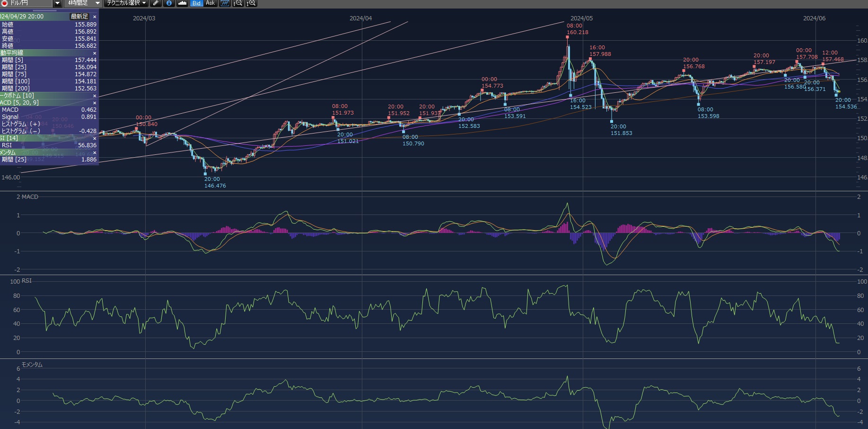
Task: Select the area chart type icon
Action: 182,3
